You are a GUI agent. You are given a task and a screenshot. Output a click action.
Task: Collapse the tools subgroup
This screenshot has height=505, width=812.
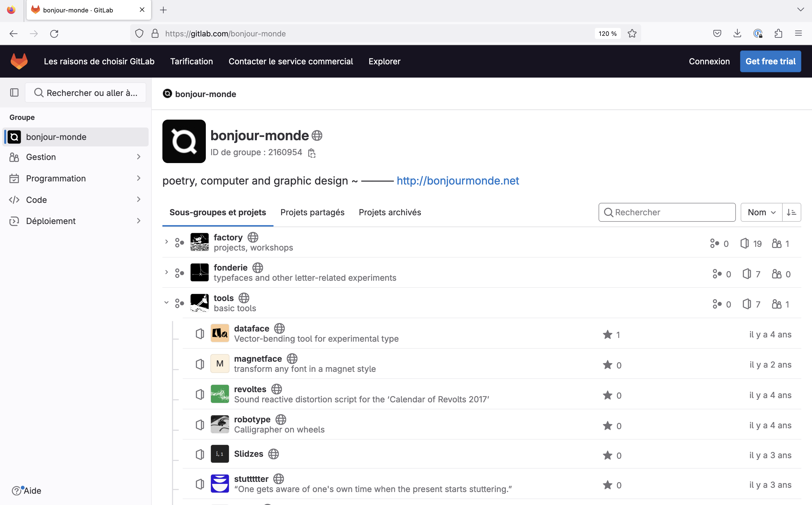[166, 303]
